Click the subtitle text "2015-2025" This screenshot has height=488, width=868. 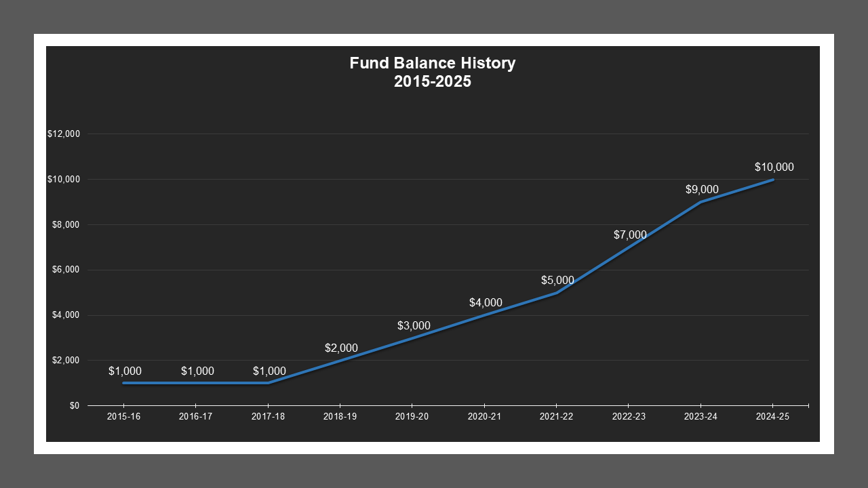tap(433, 81)
